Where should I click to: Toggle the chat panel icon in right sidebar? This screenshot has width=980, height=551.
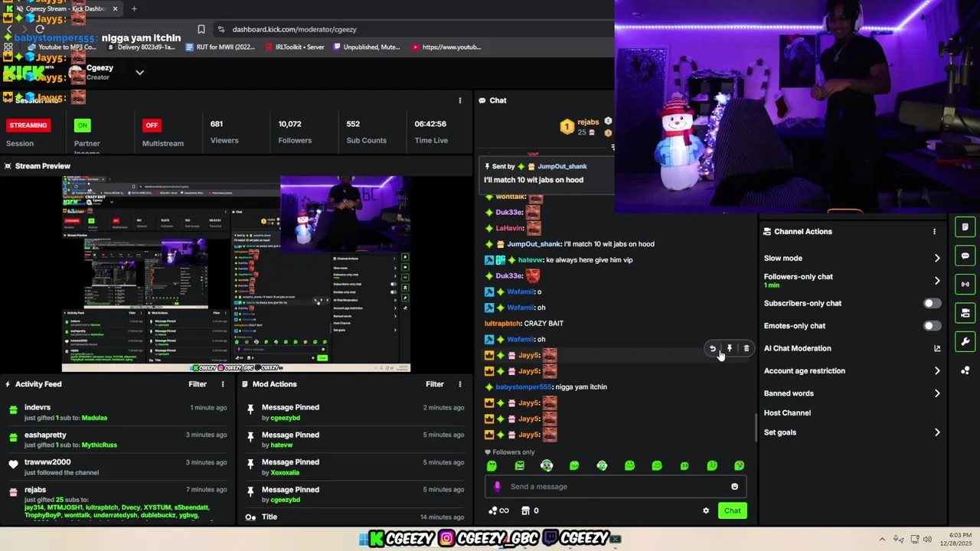(965, 256)
